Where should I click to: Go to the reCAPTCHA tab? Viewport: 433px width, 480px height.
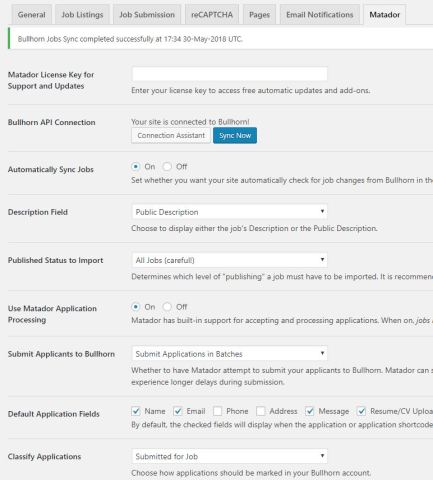[212, 15]
